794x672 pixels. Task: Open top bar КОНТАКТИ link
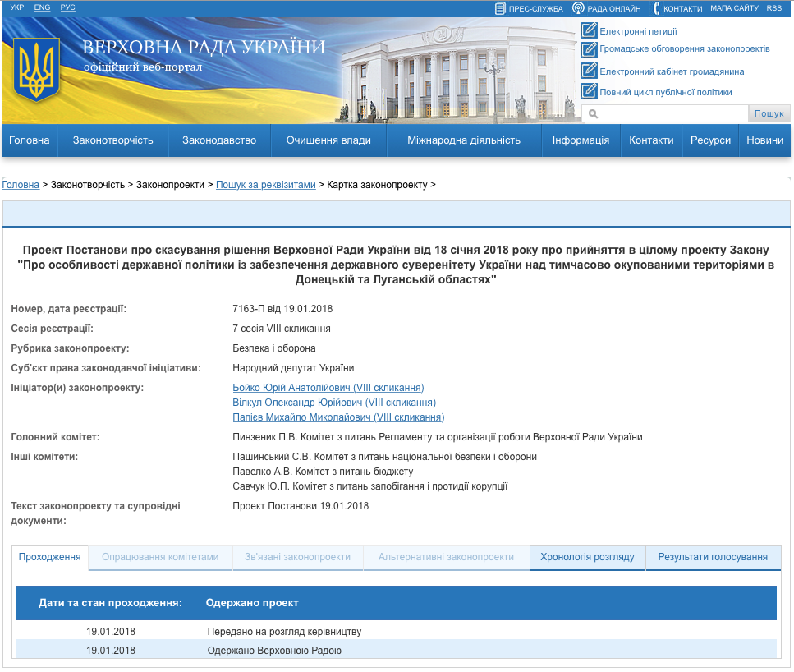tap(682, 8)
